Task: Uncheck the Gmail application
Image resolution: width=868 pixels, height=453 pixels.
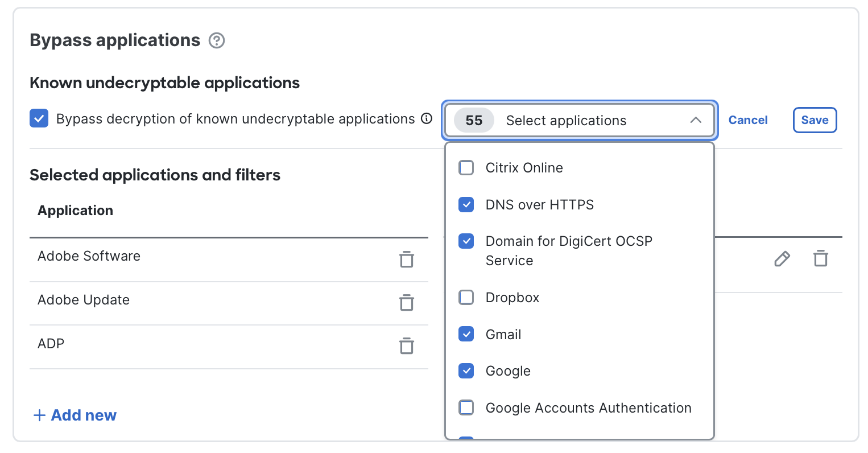Action: (466, 334)
